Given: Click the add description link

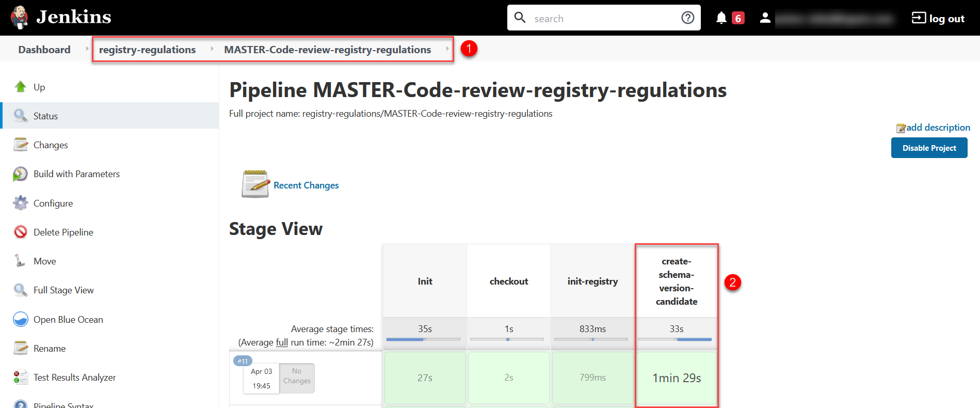Looking at the screenshot, I should click(938, 128).
